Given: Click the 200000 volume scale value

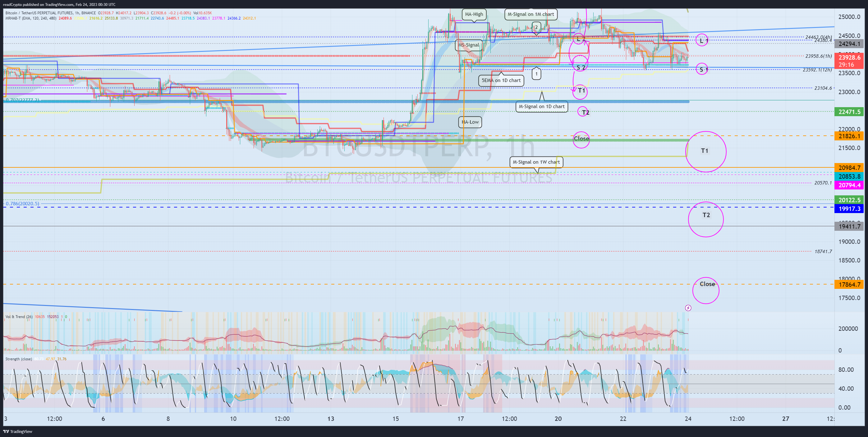Looking at the screenshot, I should pos(848,329).
